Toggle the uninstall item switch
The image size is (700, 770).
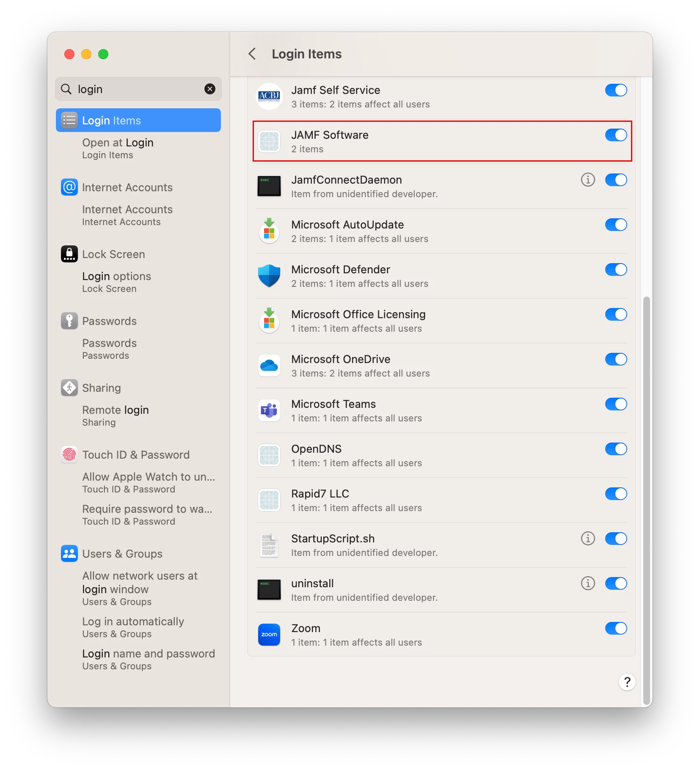coord(616,583)
